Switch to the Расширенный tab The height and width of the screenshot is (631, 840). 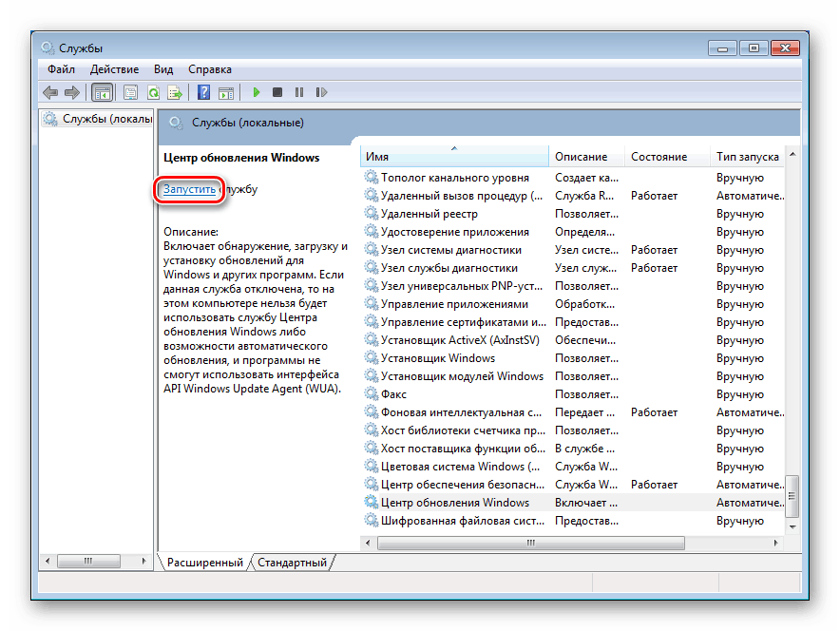pos(205,563)
